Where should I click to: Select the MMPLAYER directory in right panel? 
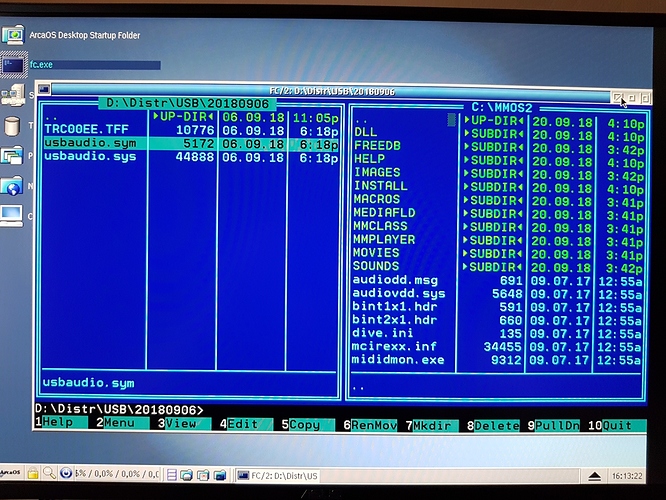[x=384, y=239]
